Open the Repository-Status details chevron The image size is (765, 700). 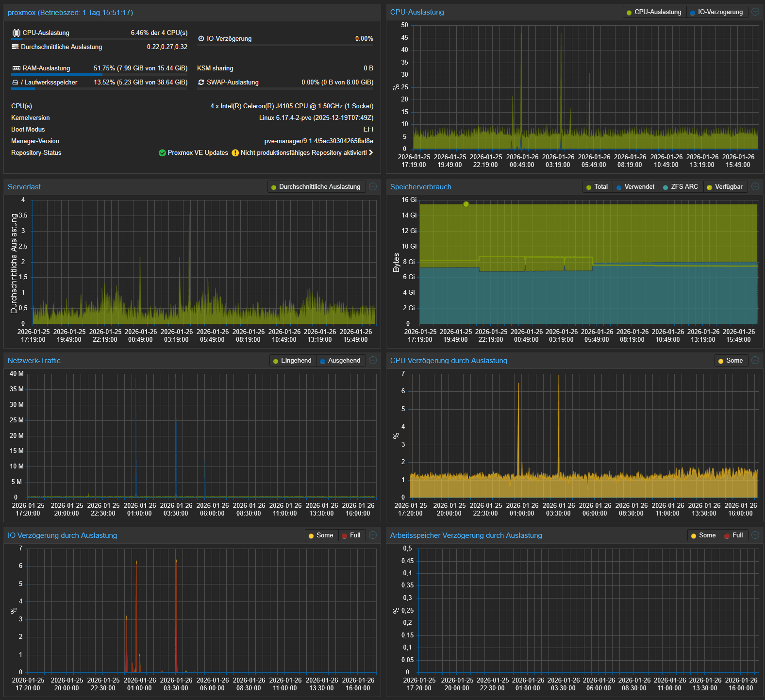click(371, 152)
